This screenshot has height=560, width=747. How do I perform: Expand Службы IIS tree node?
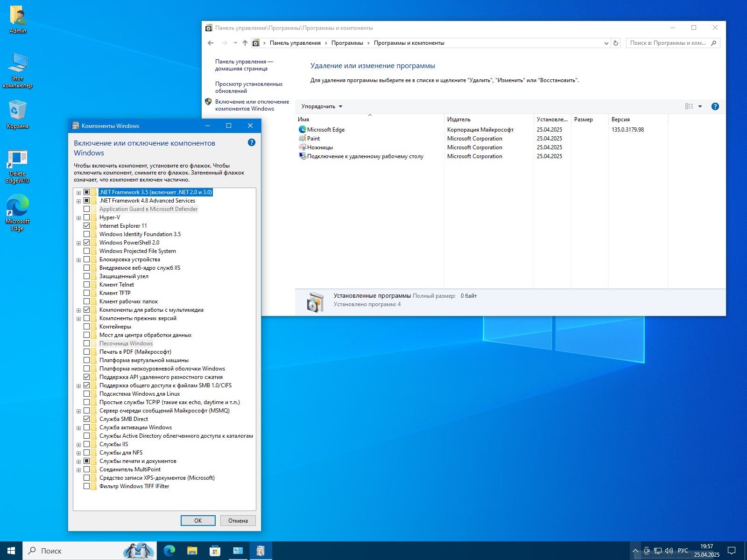[x=78, y=445]
